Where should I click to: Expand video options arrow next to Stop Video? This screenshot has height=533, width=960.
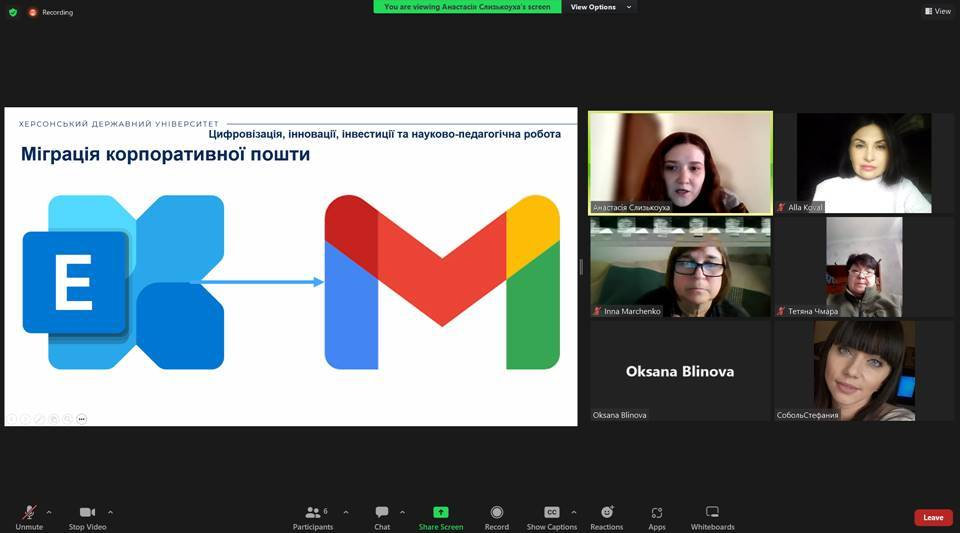[x=110, y=512]
